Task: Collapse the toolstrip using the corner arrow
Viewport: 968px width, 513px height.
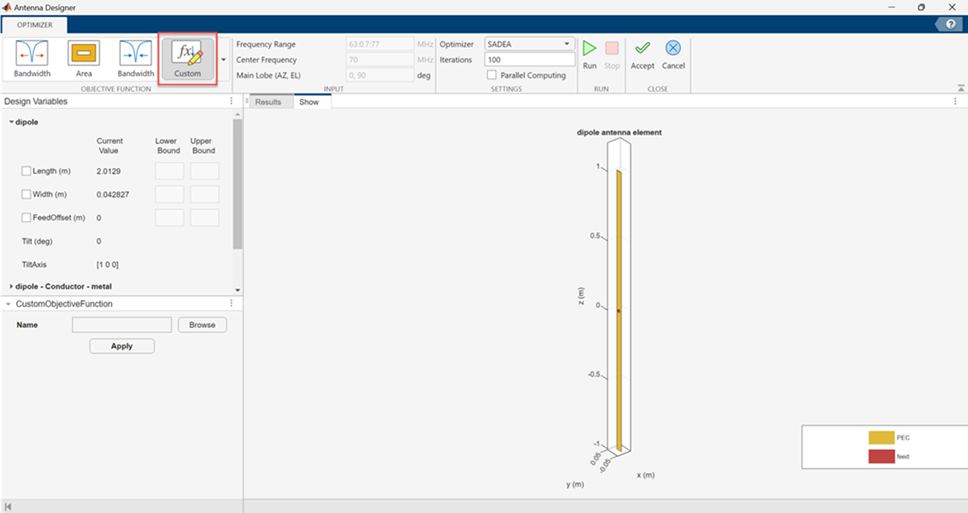Action: pyautogui.click(x=961, y=88)
